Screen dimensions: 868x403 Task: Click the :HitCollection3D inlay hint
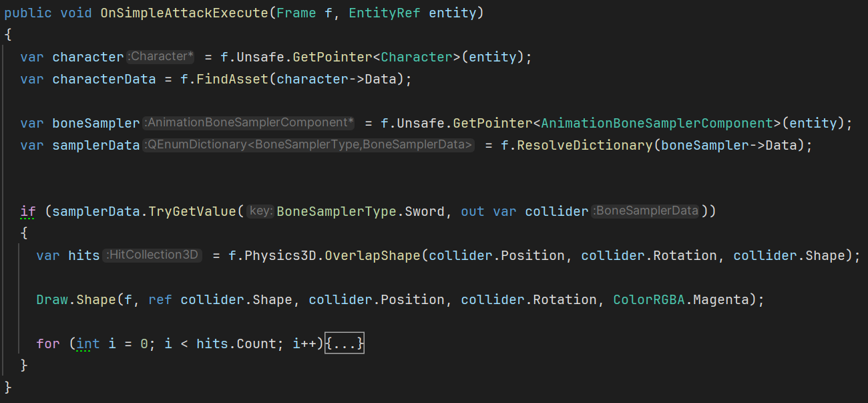(152, 255)
